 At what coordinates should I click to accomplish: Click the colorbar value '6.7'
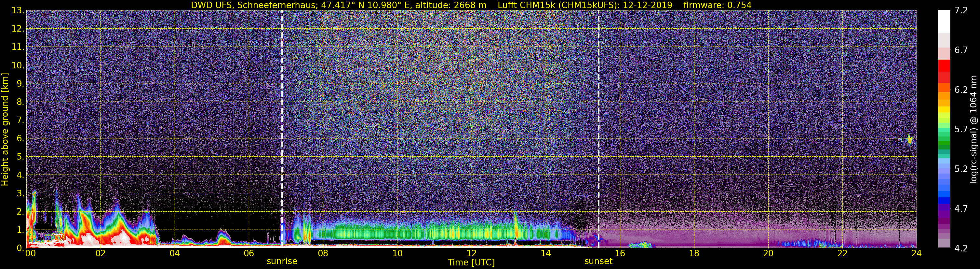pyautogui.click(x=961, y=50)
